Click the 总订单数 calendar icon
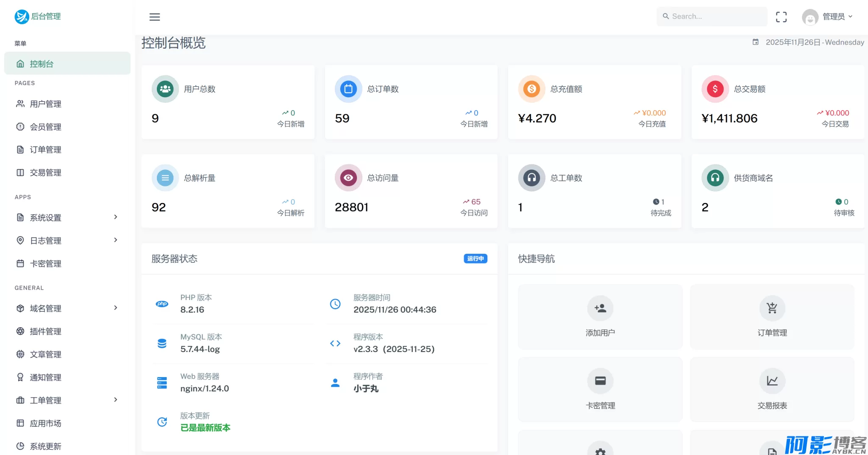 [348, 89]
